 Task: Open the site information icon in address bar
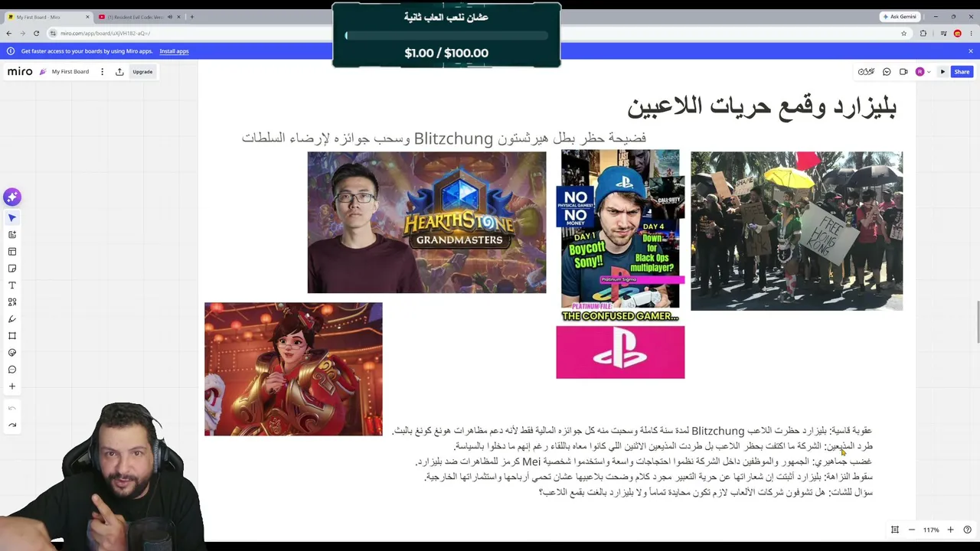54,34
